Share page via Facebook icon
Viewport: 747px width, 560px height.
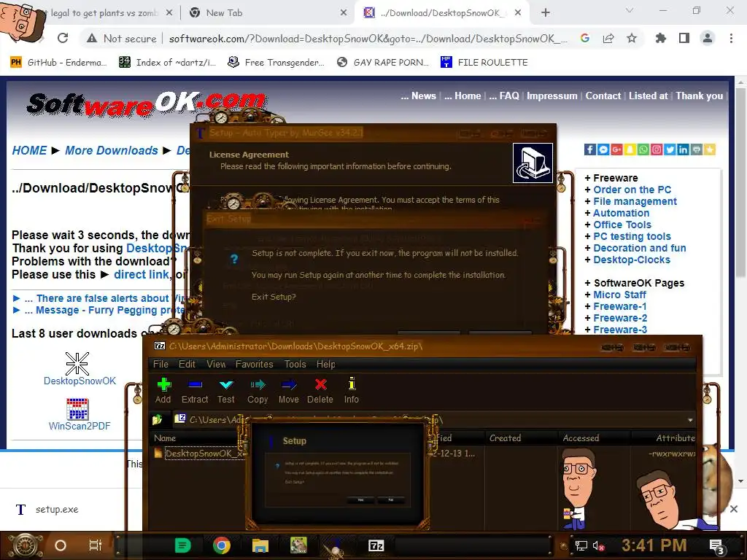click(589, 149)
